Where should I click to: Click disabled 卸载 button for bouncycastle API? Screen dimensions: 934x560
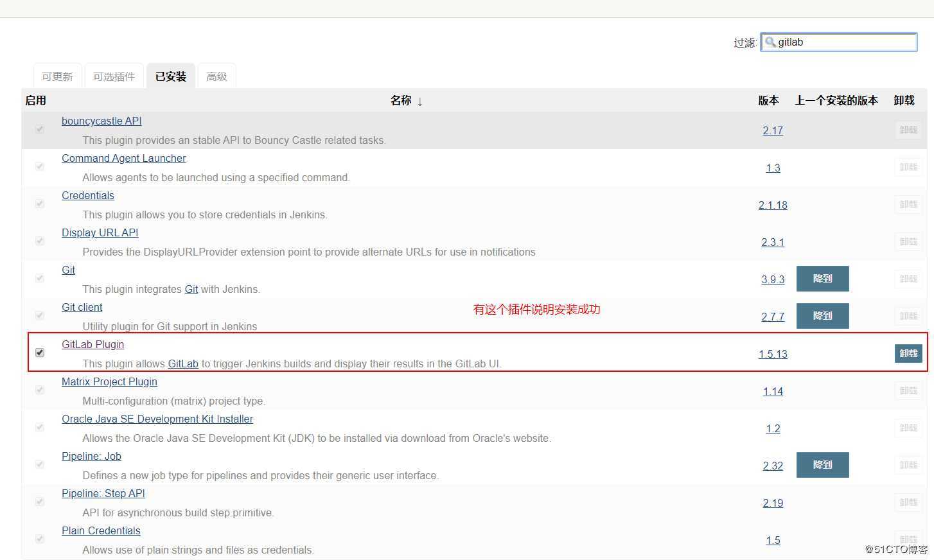click(x=908, y=130)
